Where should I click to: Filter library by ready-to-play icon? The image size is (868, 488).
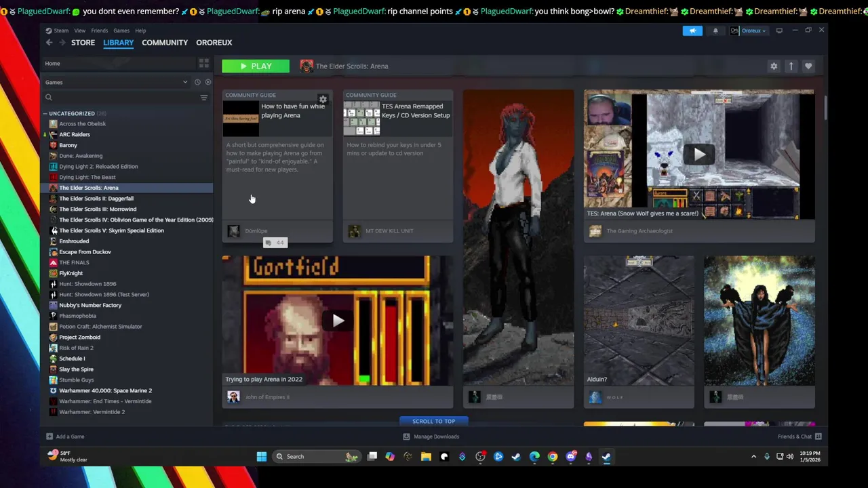click(208, 82)
